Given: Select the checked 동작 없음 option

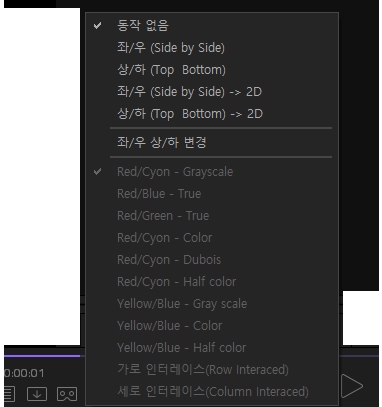Looking at the screenshot, I should [212, 26].
